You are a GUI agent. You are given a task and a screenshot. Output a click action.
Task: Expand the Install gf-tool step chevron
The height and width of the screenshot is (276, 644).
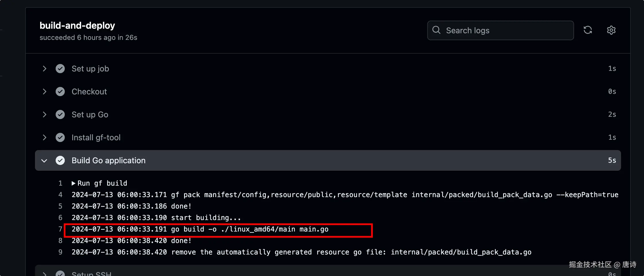(x=44, y=137)
